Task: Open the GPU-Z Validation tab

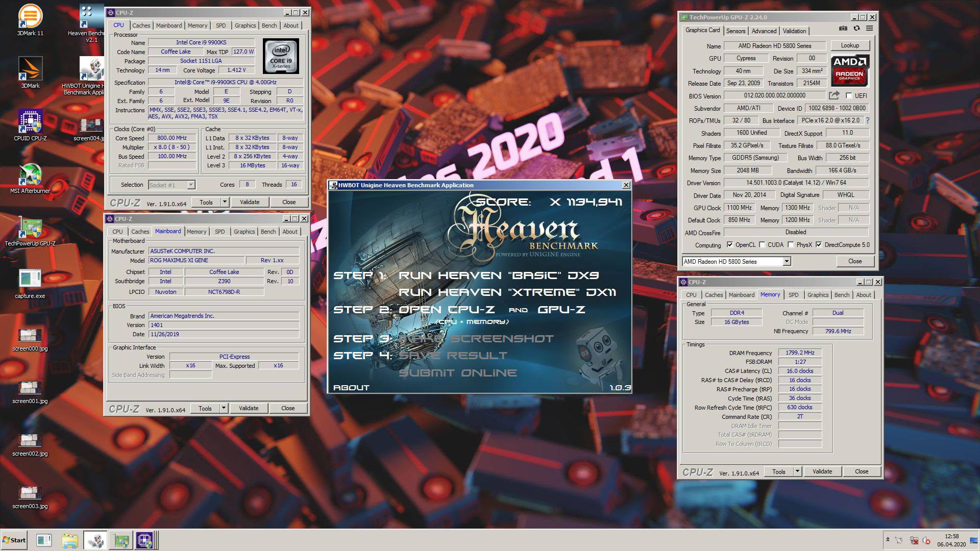Action: point(794,31)
